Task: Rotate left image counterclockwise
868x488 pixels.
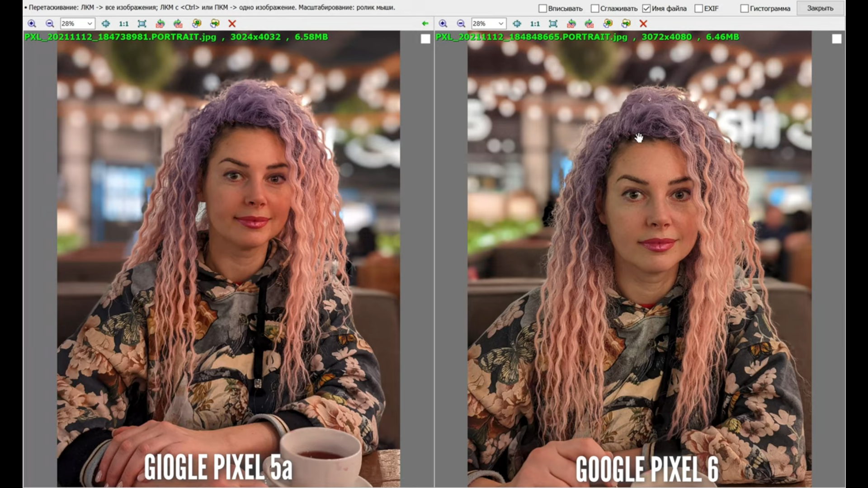Action: [x=160, y=23]
